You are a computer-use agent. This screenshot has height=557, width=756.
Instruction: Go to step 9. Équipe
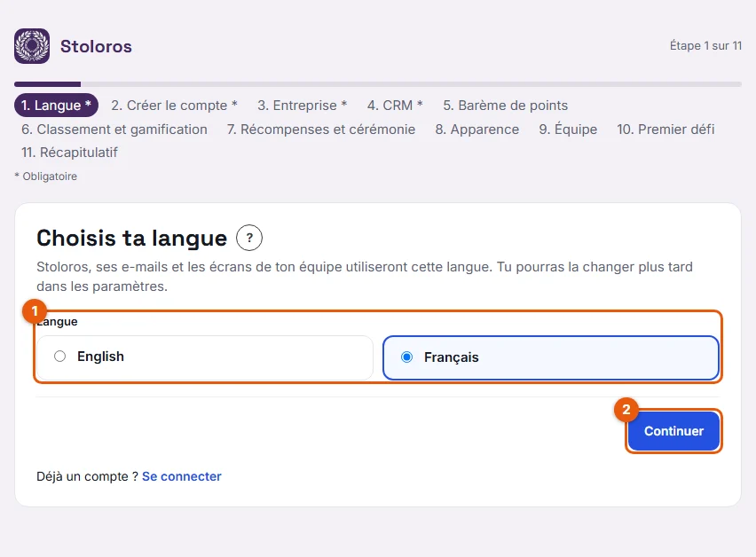click(x=568, y=129)
